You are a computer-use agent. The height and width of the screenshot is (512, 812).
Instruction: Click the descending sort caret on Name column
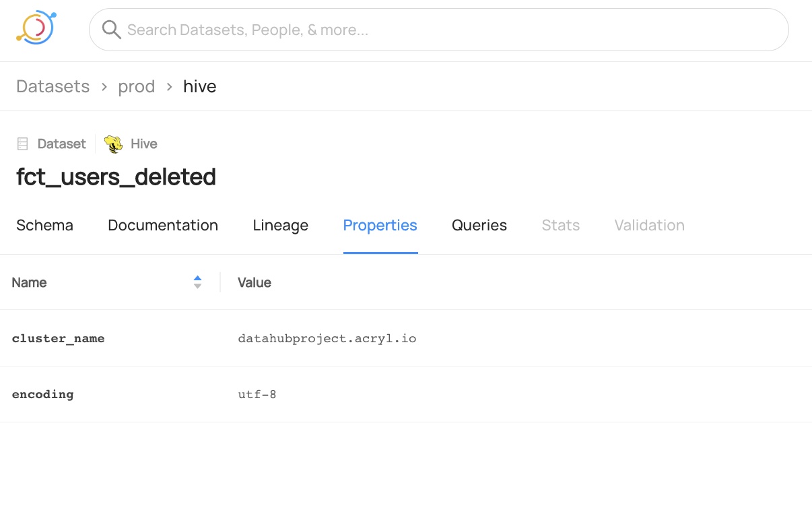(197, 285)
